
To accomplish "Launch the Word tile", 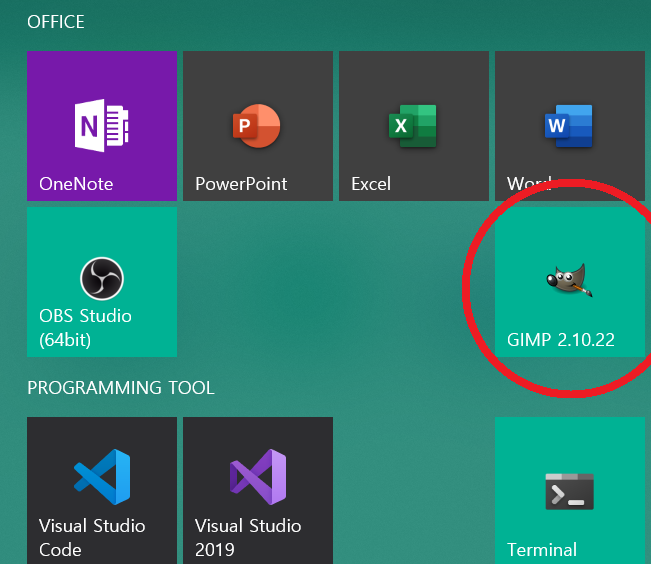I will tap(570, 126).
